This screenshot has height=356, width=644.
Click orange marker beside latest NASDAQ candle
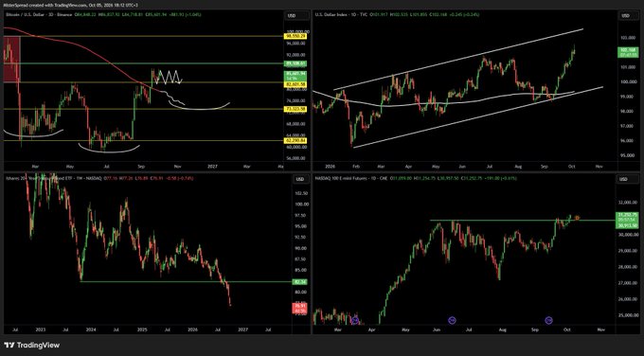[x=577, y=218]
